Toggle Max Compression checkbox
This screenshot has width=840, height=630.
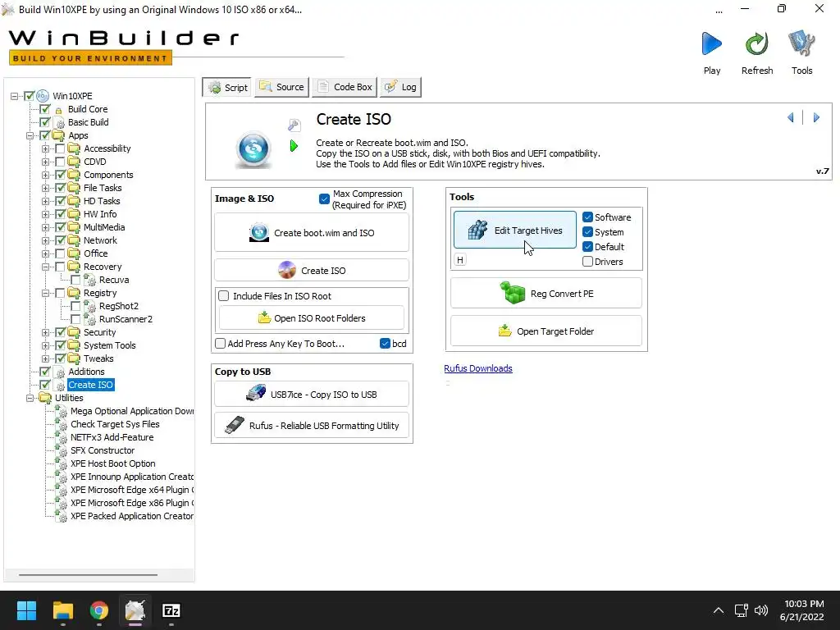click(x=324, y=199)
